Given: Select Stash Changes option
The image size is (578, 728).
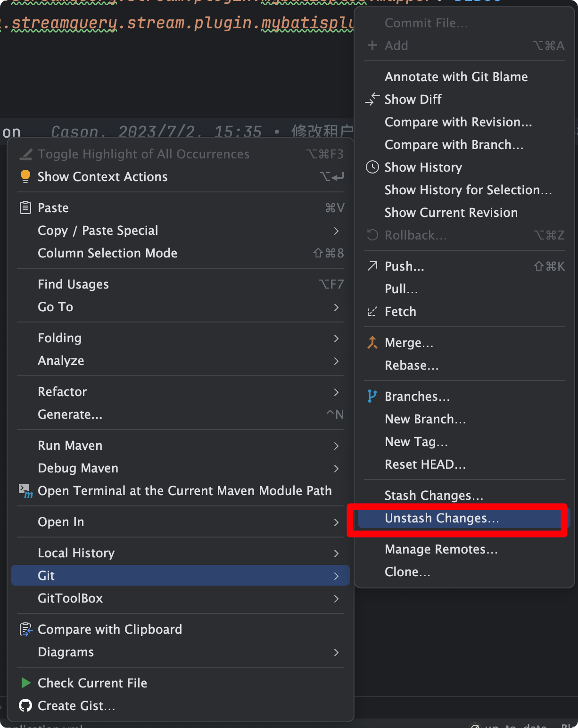Looking at the screenshot, I should (434, 496).
